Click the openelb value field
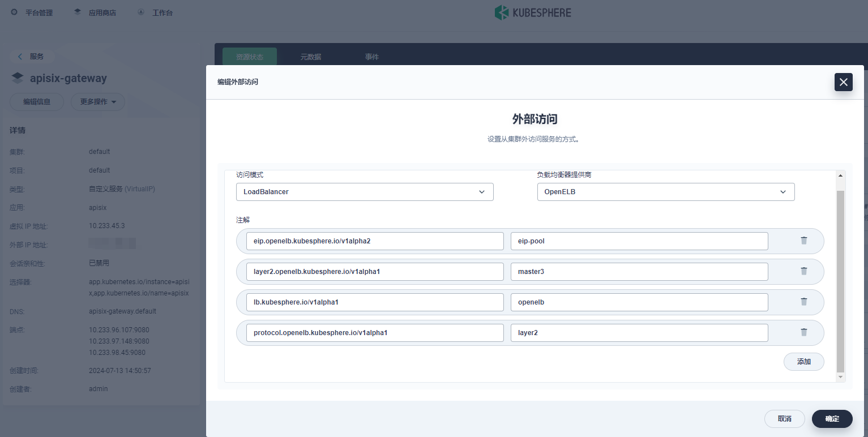 [639, 302]
